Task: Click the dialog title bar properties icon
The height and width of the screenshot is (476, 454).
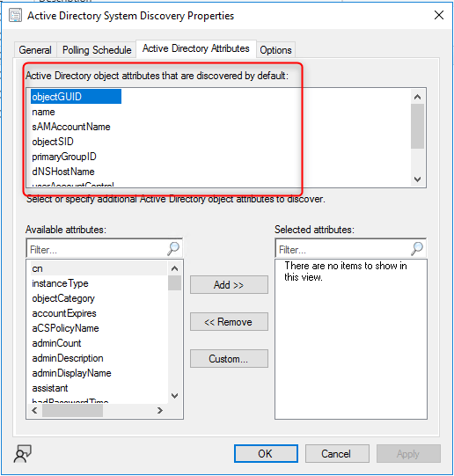Action: pos(15,16)
